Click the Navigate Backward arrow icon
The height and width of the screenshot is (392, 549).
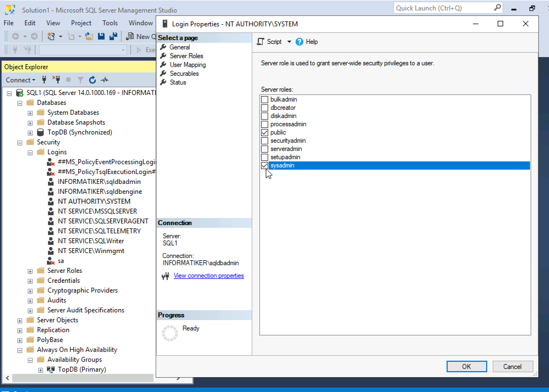[x=16, y=36]
